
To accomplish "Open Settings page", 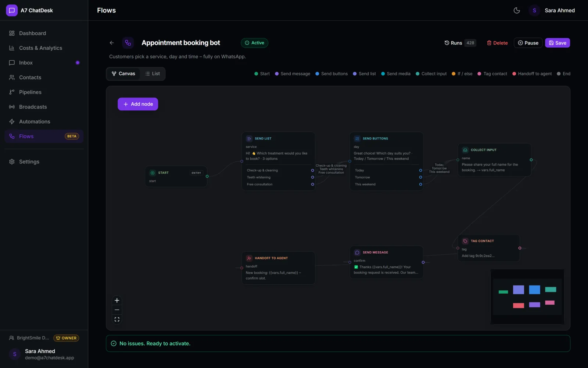I will click(x=44, y=162).
